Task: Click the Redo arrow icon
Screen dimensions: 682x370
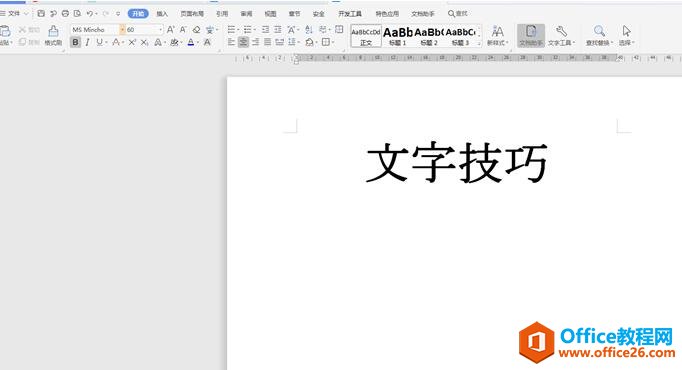Action: [106, 13]
